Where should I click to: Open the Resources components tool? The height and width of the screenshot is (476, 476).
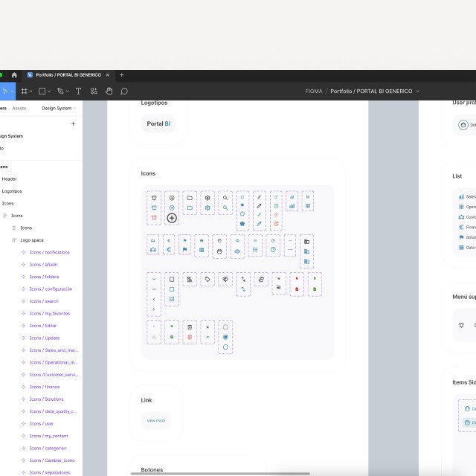point(94,91)
